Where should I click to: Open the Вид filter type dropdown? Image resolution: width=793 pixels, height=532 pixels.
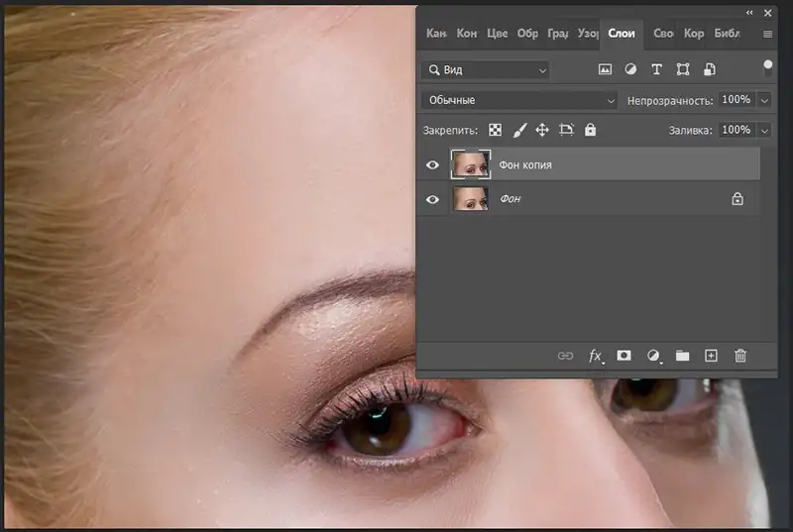[486, 70]
